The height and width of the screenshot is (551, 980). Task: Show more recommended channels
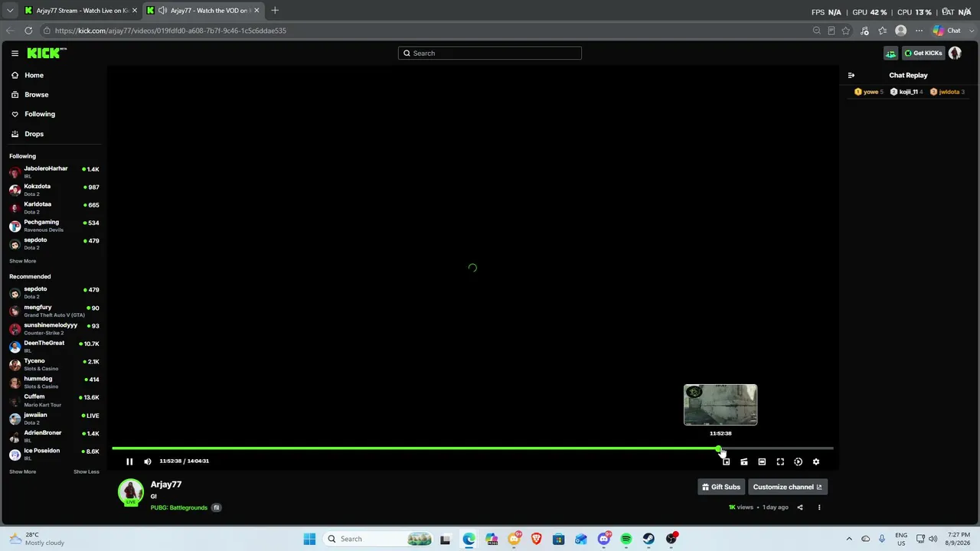coord(22,471)
